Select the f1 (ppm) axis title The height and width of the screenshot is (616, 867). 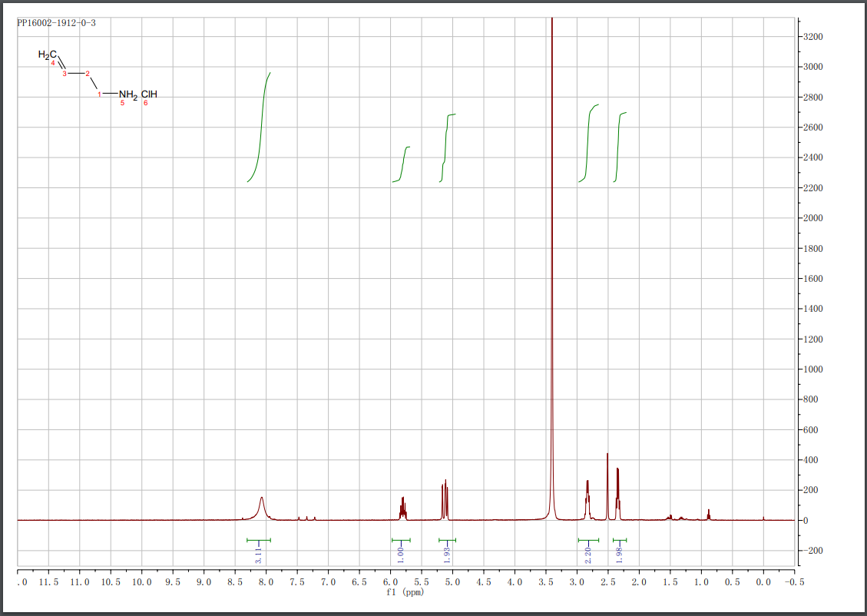[x=404, y=592]
